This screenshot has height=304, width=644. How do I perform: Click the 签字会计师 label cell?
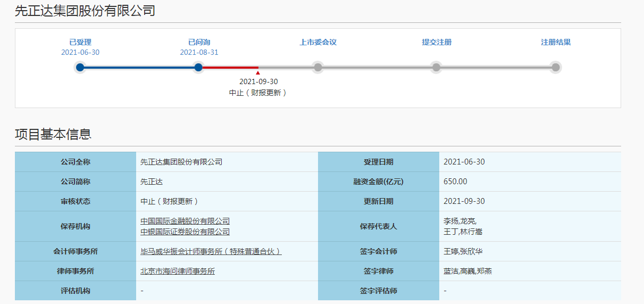click(x=379, y=251)
